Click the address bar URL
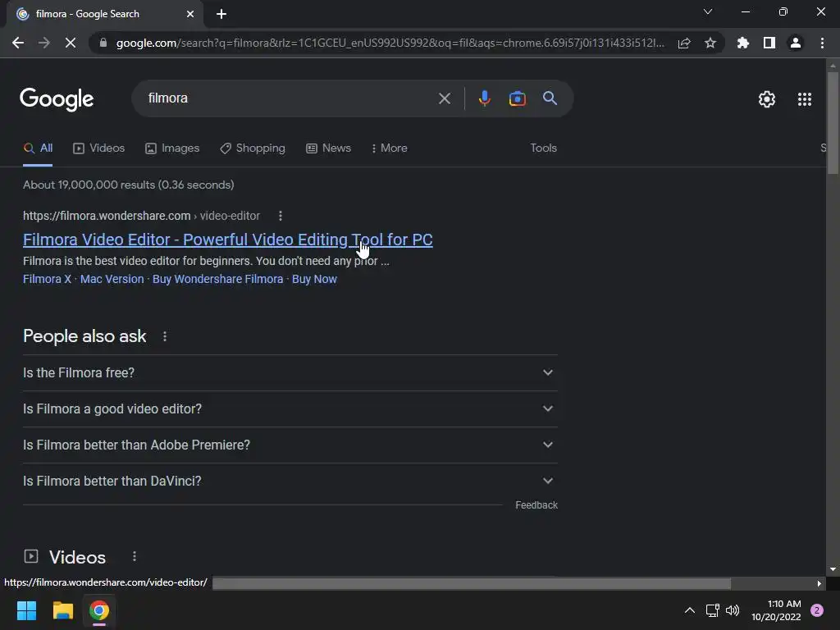This screenshot has height=630, width=840. 390,43
